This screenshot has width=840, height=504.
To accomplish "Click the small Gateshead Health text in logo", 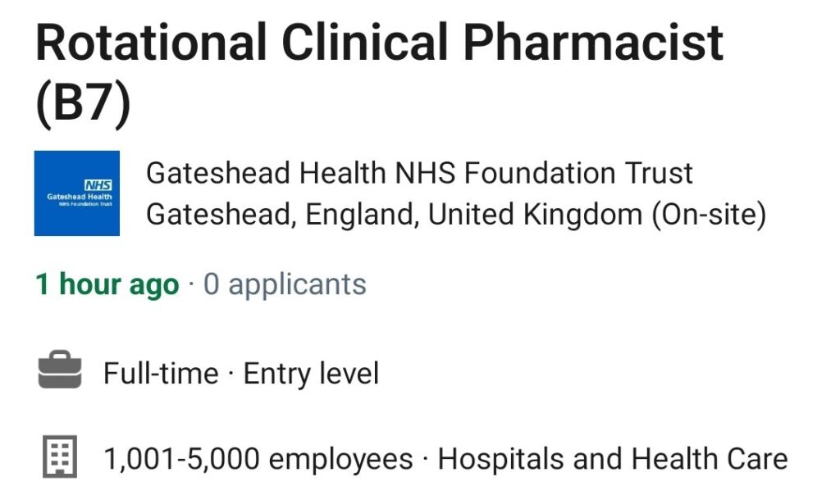I will click(x=80, y=197).
